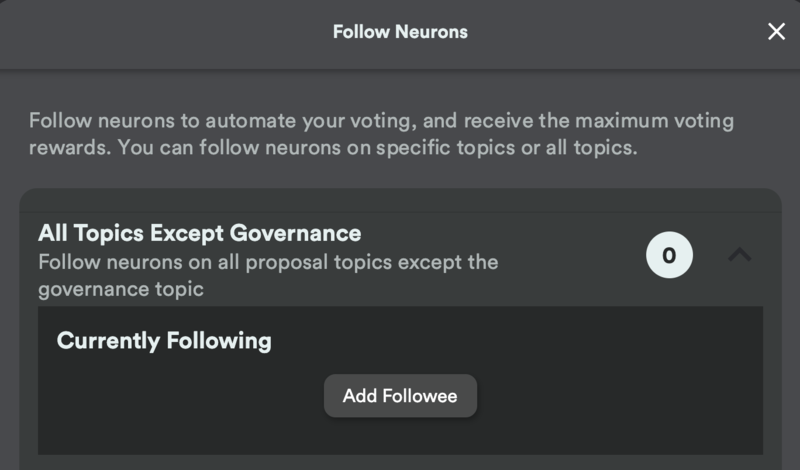Collapse the All Topics Except Governance section

[739, 254]
